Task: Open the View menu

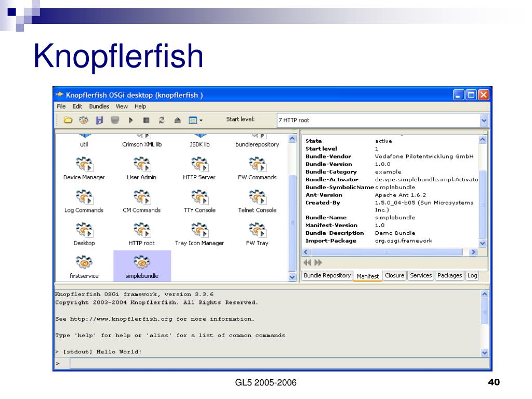Action: (122, 106)
